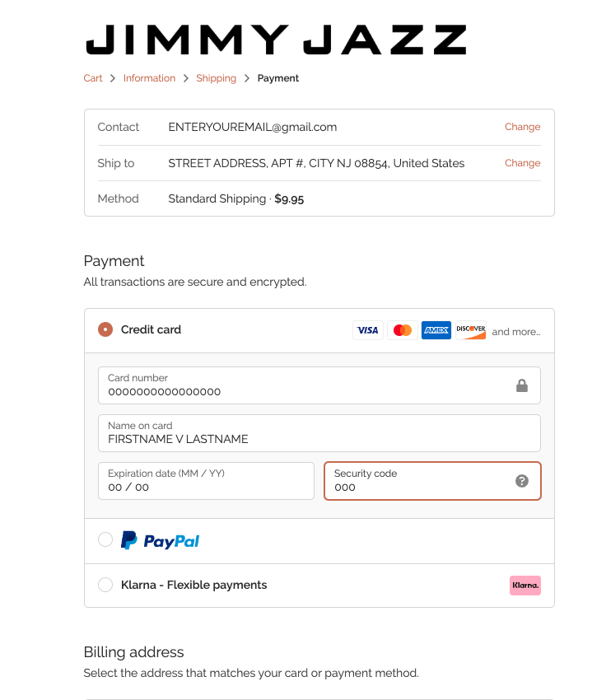Click the lock icon in card number field
Screen dimensions: 606x700
coord(522,385)
